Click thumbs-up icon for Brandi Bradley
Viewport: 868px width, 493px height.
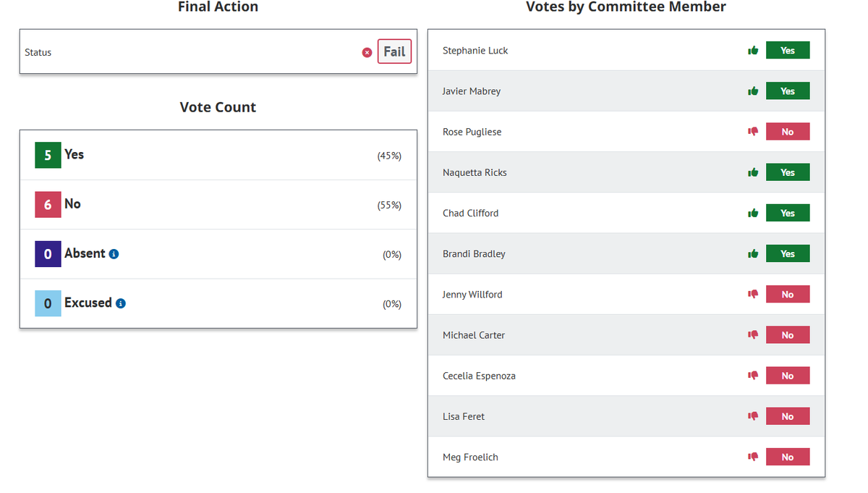point(753,253)
